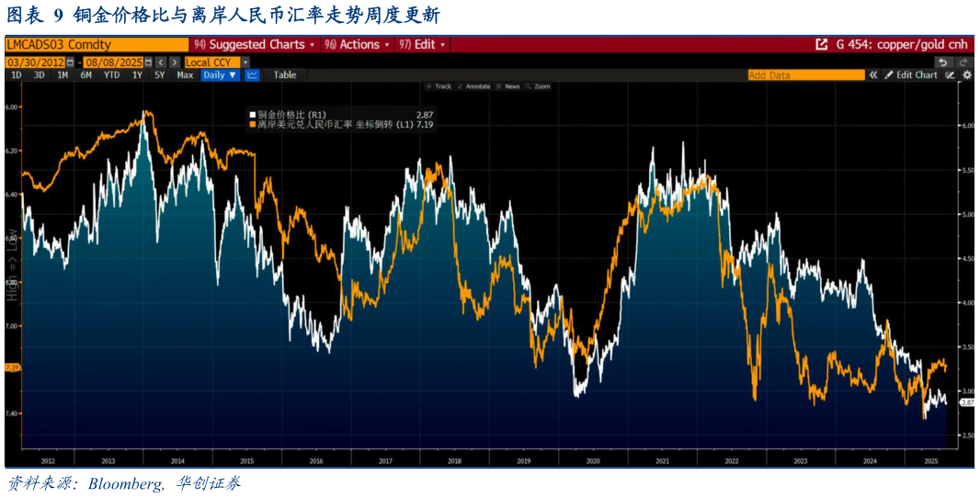This screenshot has width=980, height=498.
Task: Select the 5Y time range tab
Action: [x=160, y=75]
